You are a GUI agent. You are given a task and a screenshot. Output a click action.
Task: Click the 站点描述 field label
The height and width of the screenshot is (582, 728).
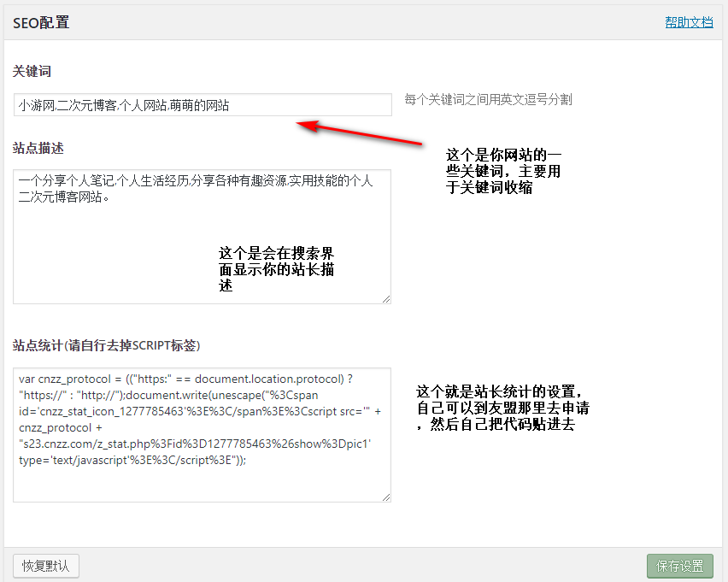[38, 148]
